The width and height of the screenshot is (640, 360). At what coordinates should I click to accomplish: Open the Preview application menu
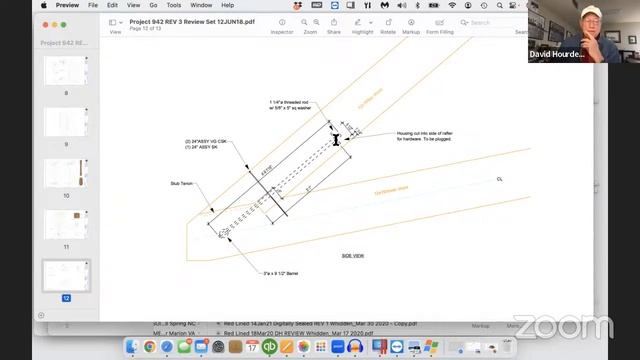point(67,5)
